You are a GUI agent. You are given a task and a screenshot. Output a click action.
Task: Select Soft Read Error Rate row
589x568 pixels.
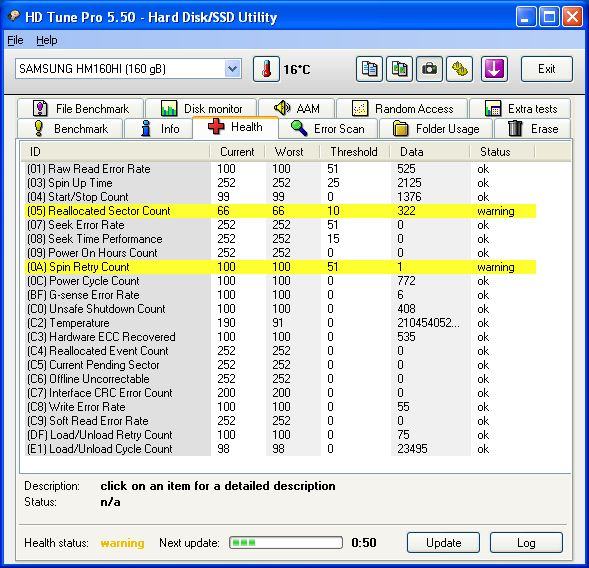(x=281, y=421)
